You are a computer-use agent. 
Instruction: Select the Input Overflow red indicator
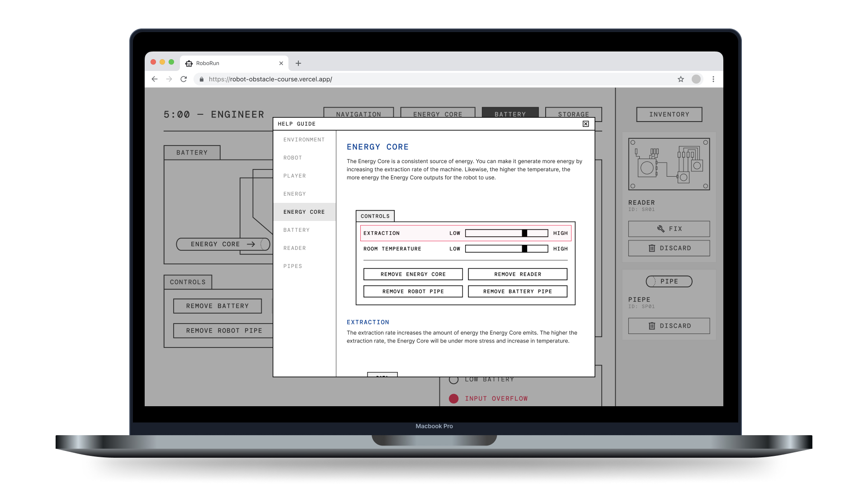[x=453, y=399]
